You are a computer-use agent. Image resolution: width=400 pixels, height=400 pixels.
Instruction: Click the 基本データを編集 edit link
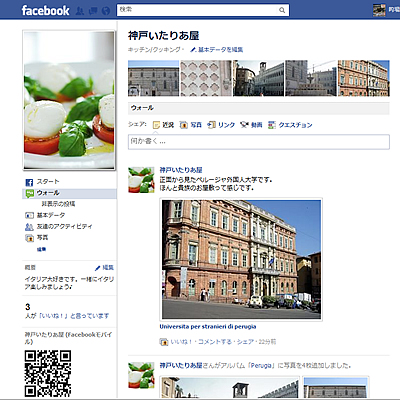217,50
